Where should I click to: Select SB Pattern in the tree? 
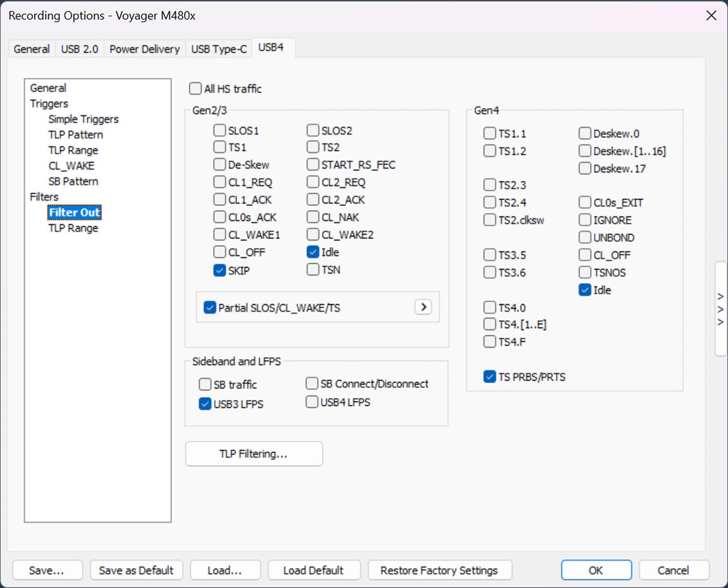click(x=73, y=181)
